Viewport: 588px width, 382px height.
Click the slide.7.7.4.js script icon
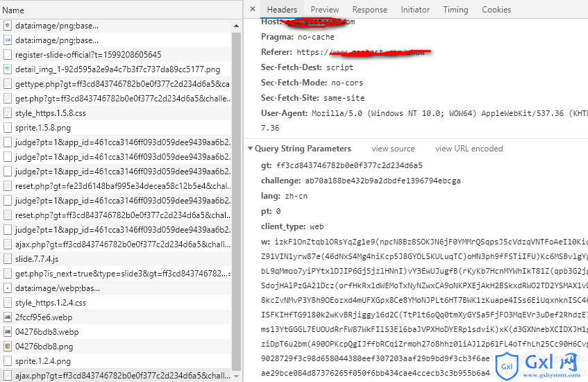7,259
